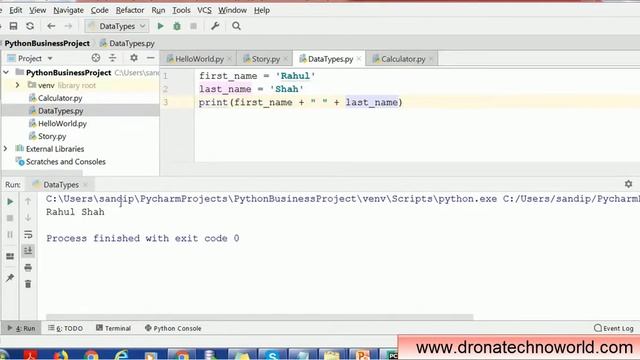Open Search Everywhere magnifier icon

236,26
